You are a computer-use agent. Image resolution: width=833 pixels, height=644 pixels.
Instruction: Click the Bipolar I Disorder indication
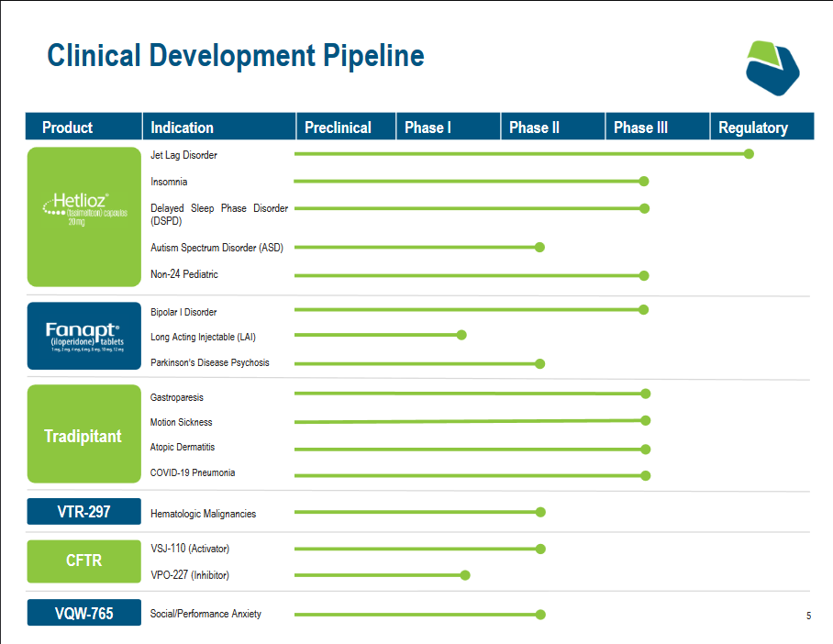[x=183, y=312]
